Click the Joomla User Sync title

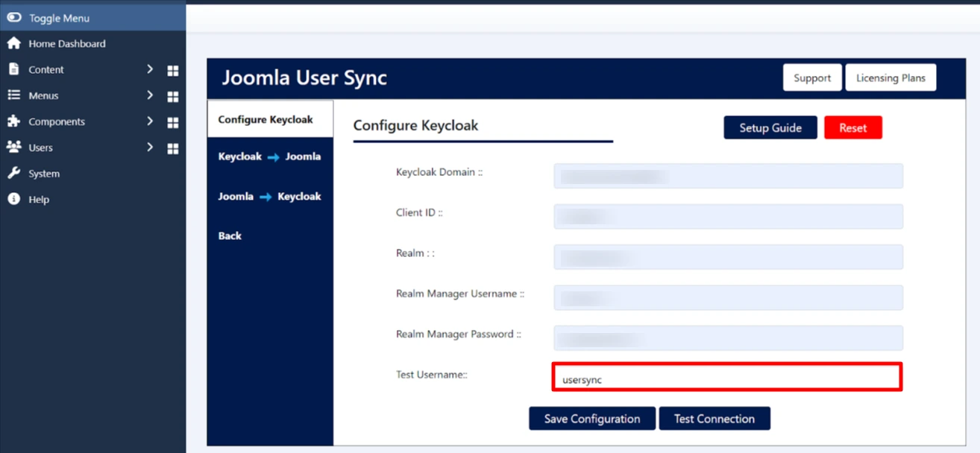(304, 77)
